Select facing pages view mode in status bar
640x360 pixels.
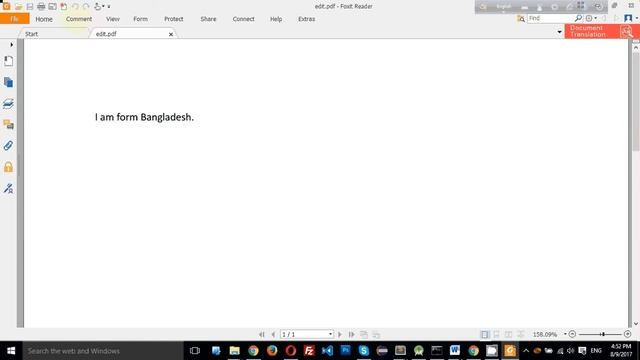coord(508,334)
